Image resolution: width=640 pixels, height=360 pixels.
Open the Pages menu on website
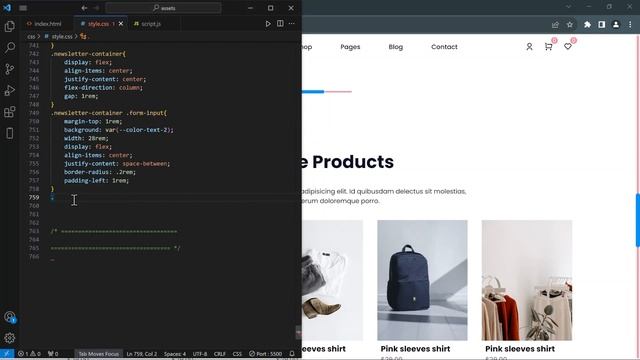point(350,47)
